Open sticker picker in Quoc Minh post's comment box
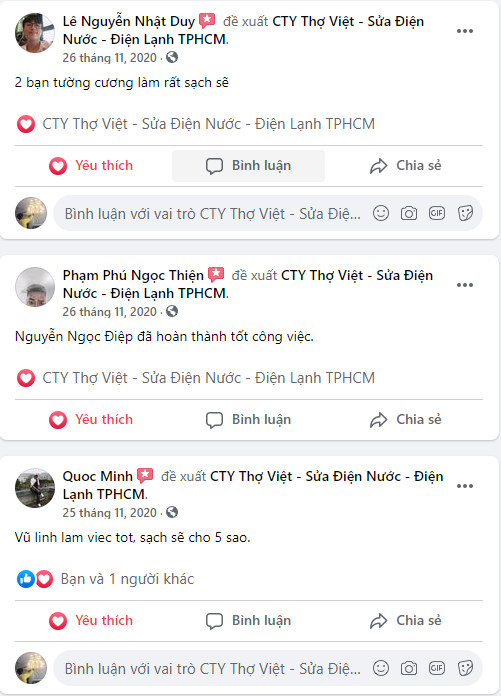501x696 pixels. click(x=465, y=668)
